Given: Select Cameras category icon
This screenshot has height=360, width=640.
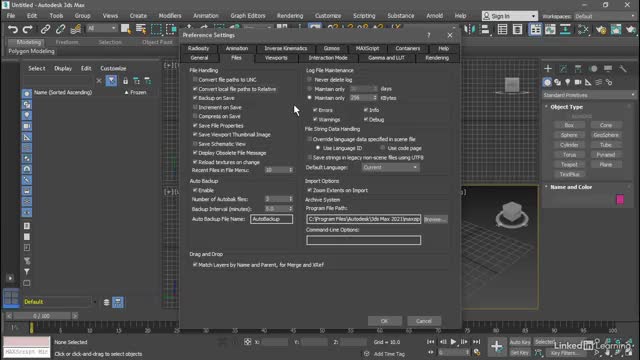Looking at the screenshot, I should pyautogui.click(x=578, y=82).
